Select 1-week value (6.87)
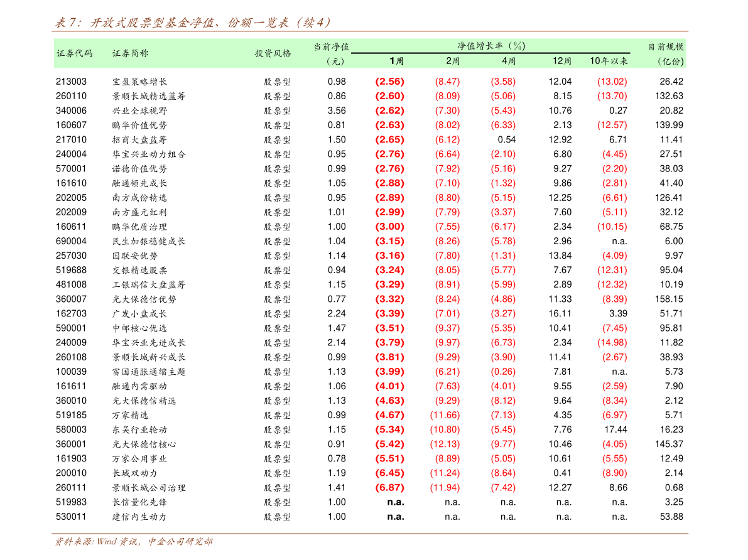Image resolution: width=748 pixels, height=560 pixels. (390, 488)
